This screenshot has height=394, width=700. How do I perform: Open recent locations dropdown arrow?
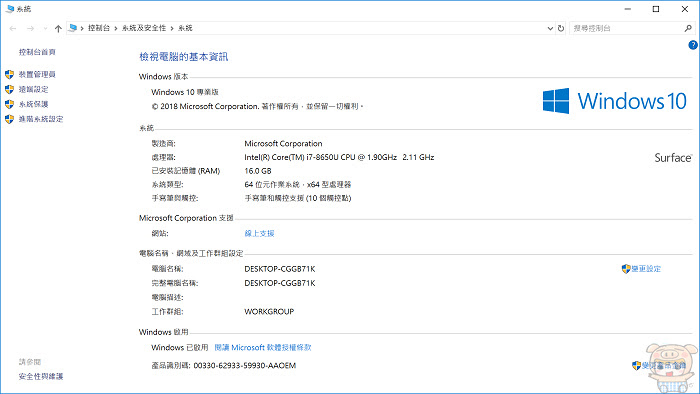click(x=45, y=29)
